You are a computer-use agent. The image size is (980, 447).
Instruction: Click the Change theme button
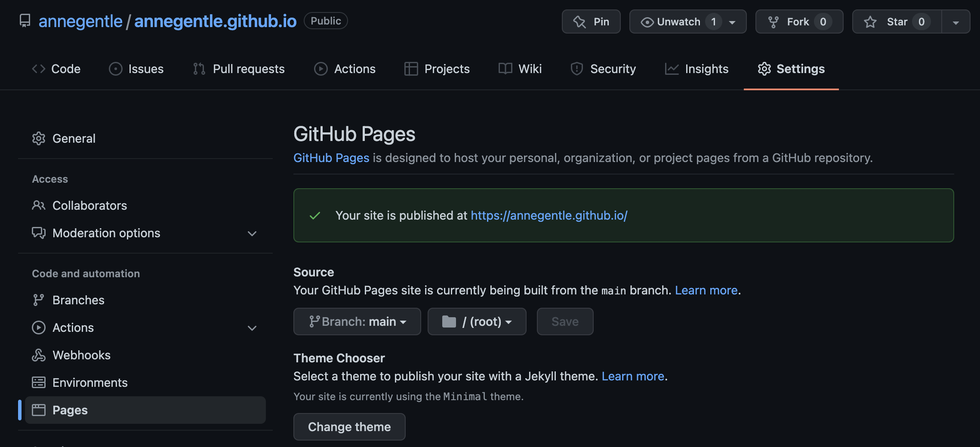click(x=349, y=427)
